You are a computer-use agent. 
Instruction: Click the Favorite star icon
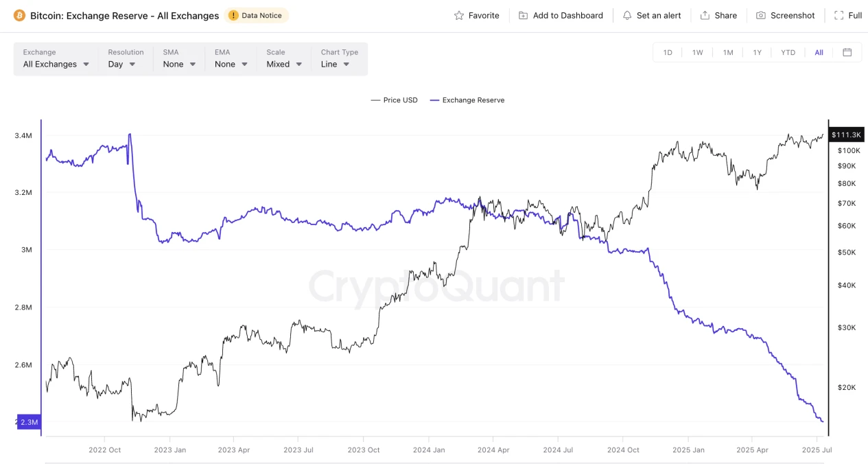[x=459, y=15]
